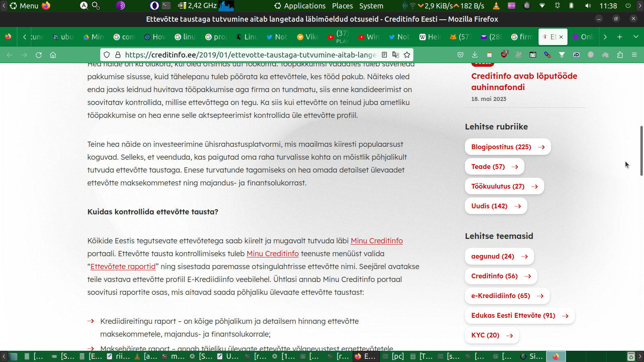Open 'Creditinfo avab lõputööde auhinnafondi' article
The image size is (644, 362).
tap(524, 82)
